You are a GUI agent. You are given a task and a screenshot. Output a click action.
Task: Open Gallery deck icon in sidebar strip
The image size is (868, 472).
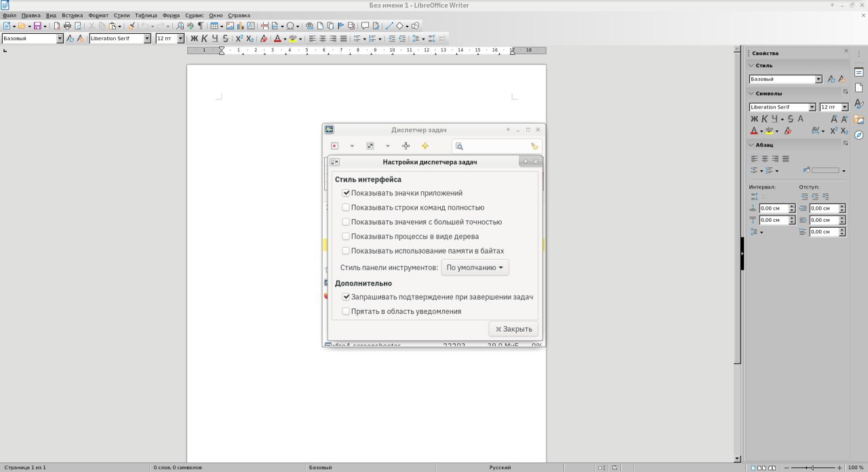point(859,119)
